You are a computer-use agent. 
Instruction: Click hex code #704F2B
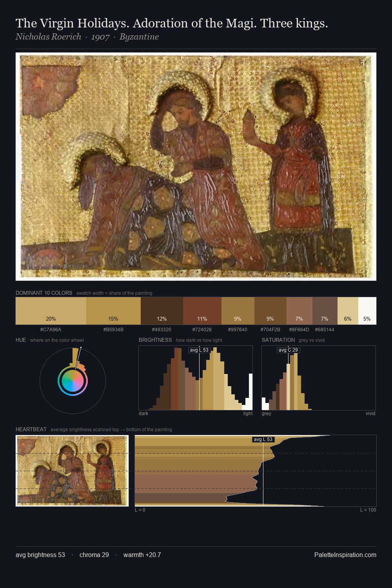pyautogui.click(x=270, y=330)
